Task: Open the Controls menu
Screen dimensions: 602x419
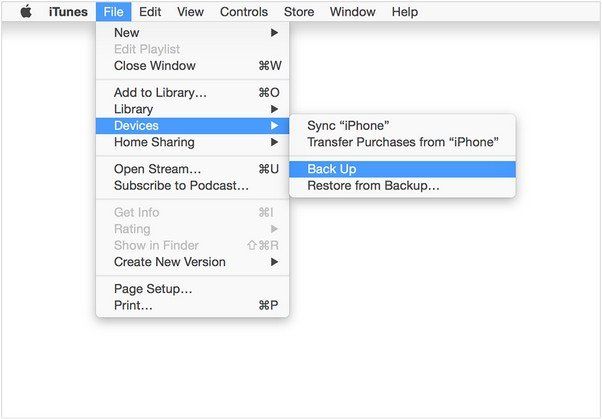Action: [x=244, y=12]
